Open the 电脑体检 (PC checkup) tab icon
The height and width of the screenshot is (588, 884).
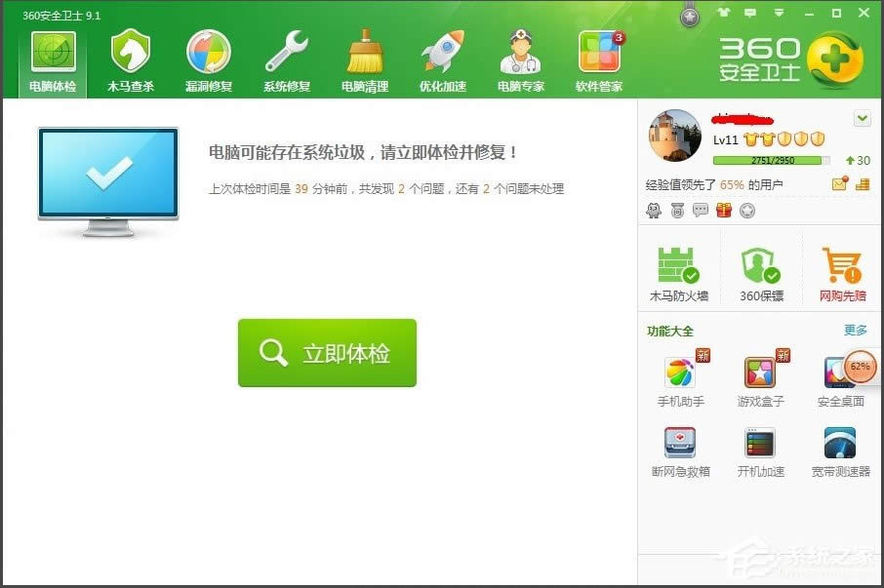coord(54,57)
